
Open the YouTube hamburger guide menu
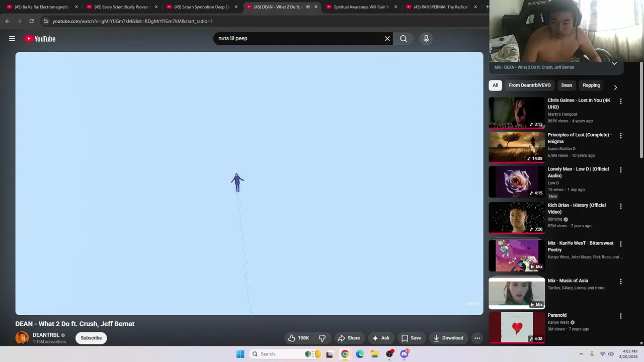[x=12, y=39]
